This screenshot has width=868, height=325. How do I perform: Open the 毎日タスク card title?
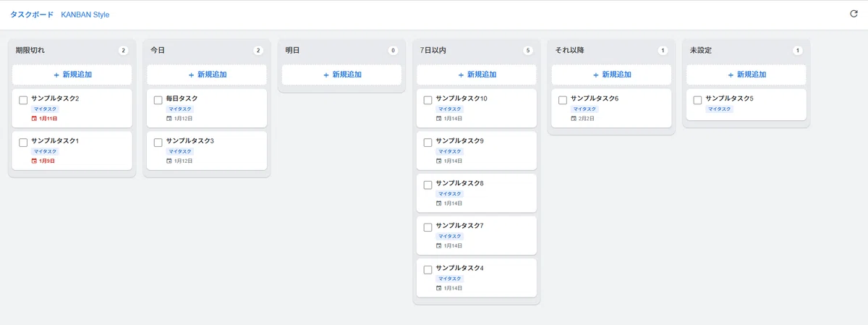click(182, 98)
